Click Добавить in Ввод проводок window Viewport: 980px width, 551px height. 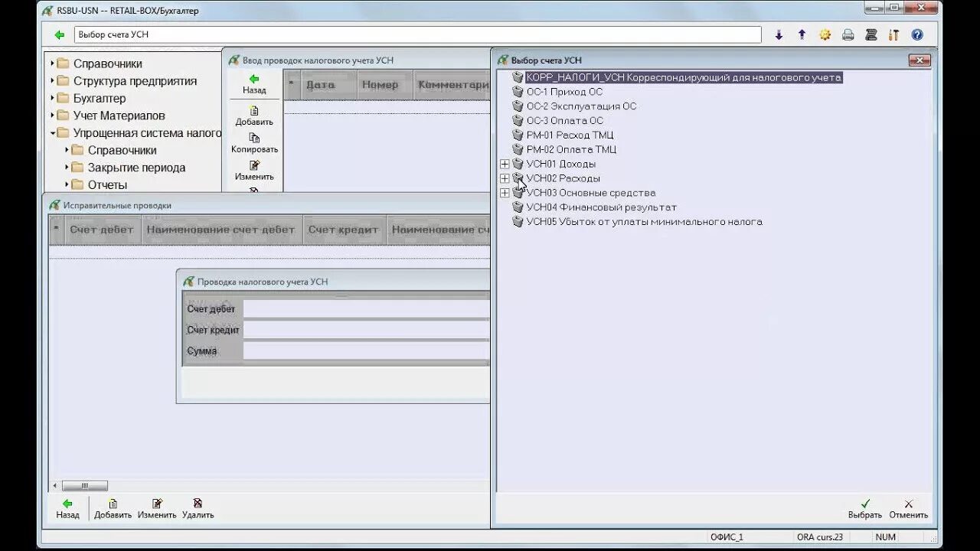254,116
